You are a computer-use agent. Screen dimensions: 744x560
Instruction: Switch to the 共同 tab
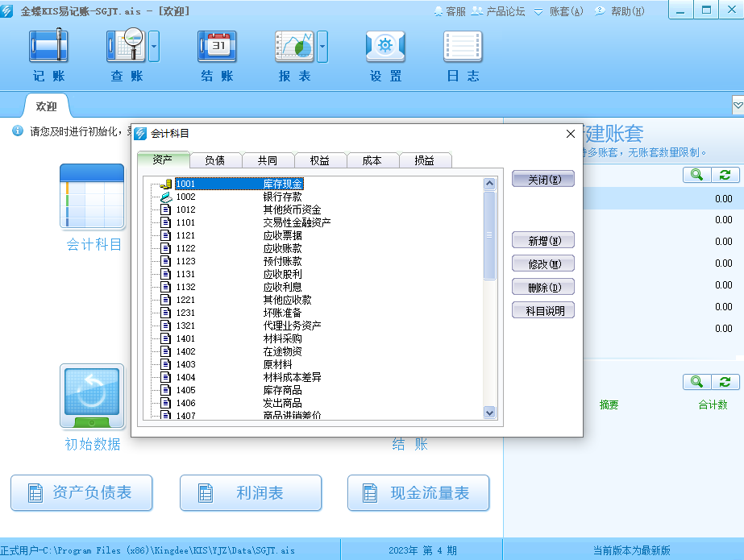click(x=268, y=160)
